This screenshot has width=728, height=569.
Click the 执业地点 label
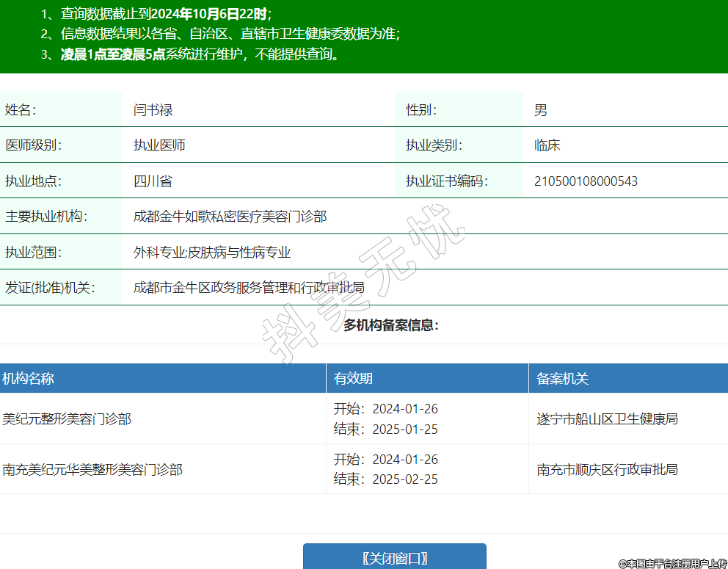coord(34,181)
